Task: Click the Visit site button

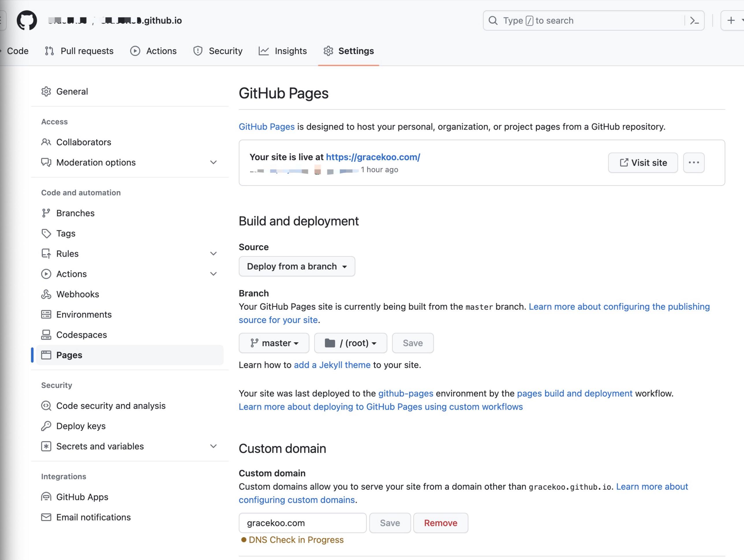Action: point(642,163)
